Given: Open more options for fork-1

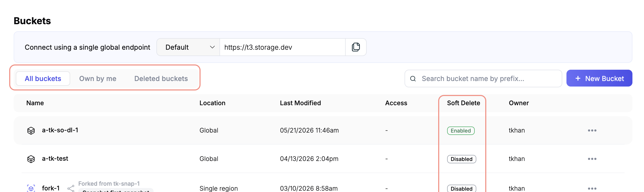Looking at the screenshot, I should pos(592,189).
